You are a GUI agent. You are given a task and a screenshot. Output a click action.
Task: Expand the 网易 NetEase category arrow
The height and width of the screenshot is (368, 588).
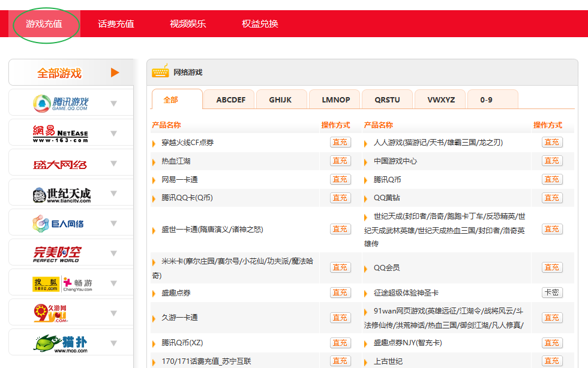point(114,134)
